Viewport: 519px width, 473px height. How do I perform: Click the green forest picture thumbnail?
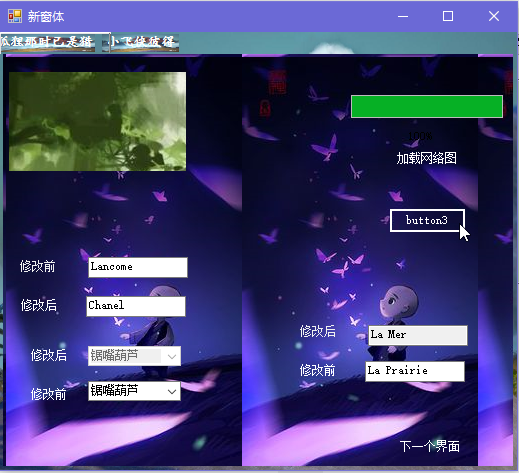coord(97,121)
